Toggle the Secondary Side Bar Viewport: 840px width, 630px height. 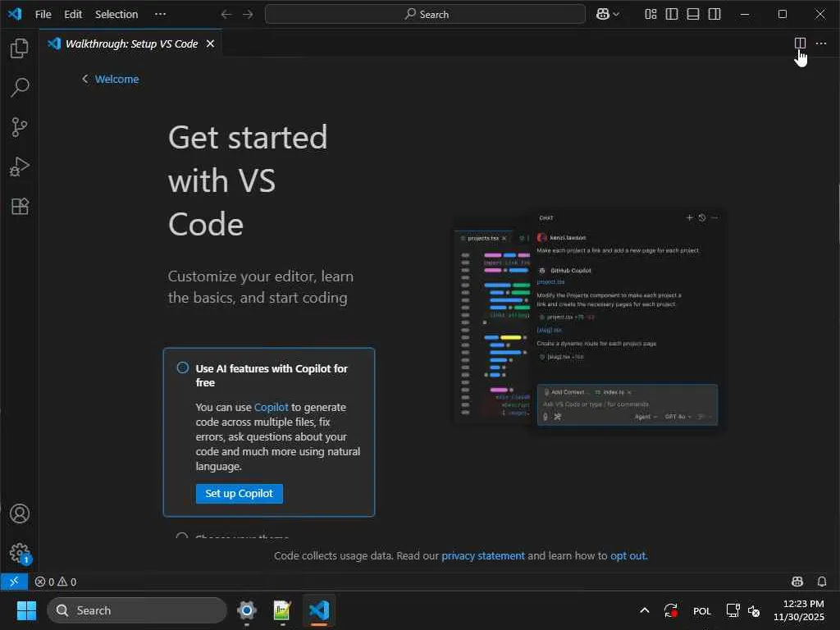tap(714, 15)
